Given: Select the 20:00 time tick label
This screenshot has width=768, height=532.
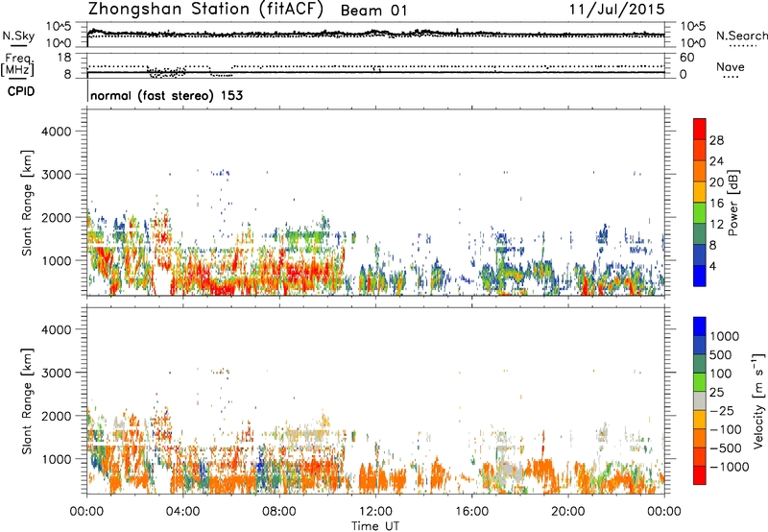Looking at the screenshot, I should [567, 512].
